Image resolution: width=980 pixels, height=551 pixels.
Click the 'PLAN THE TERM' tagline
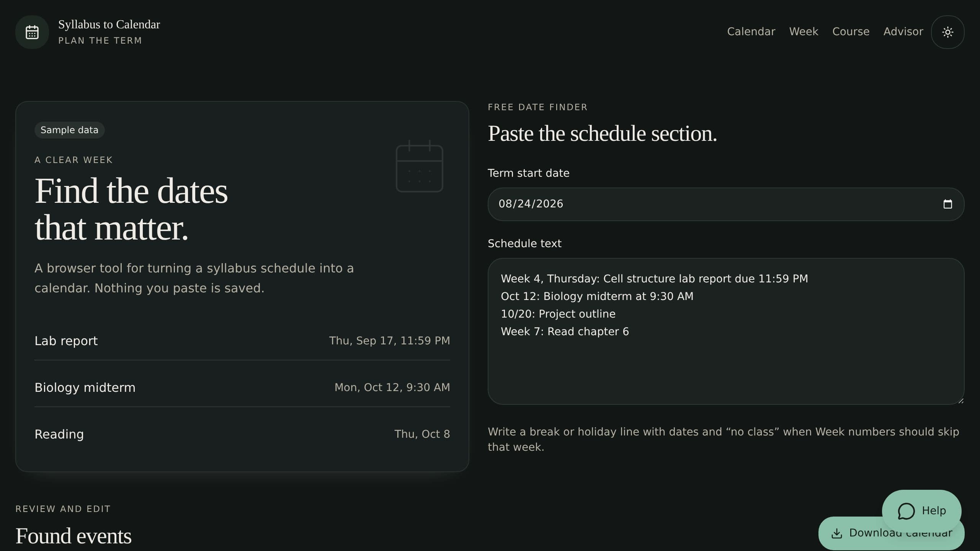tap(100, 41)
